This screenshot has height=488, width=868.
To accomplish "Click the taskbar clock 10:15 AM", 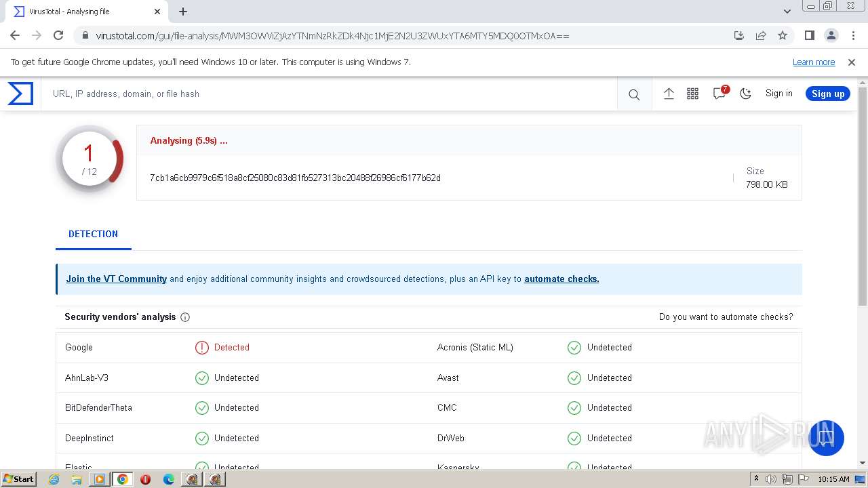I will pyautogui.click(x=833, y=479).
